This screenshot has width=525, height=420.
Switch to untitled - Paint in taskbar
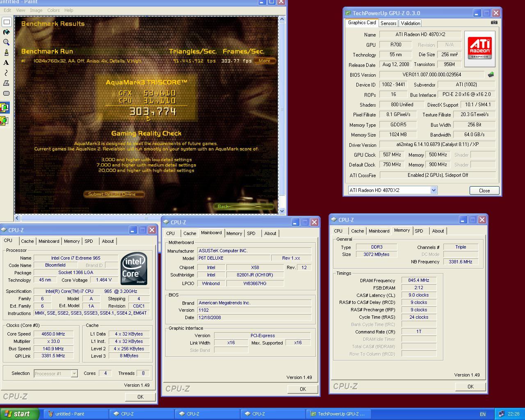tap(76, 414)
